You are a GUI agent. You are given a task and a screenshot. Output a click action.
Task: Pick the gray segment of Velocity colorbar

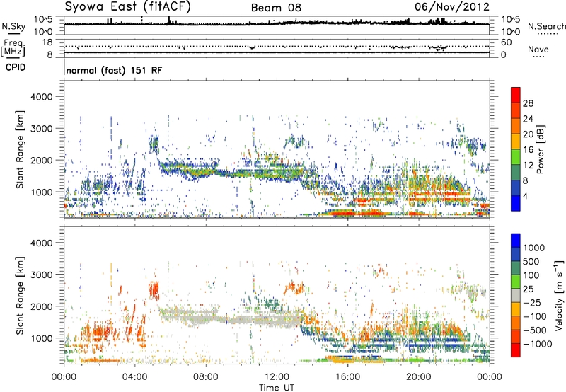tap(516, 295)
